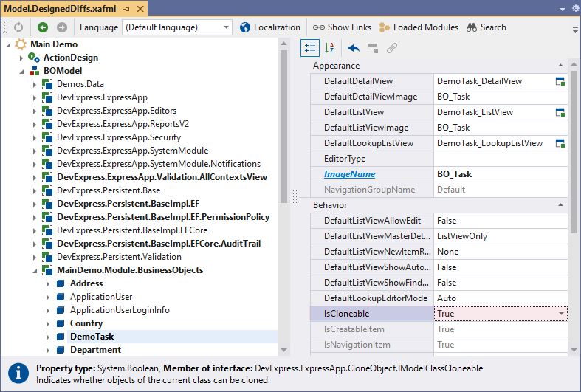Click the EditorType value field
The image size is (581, 392).
500,159
